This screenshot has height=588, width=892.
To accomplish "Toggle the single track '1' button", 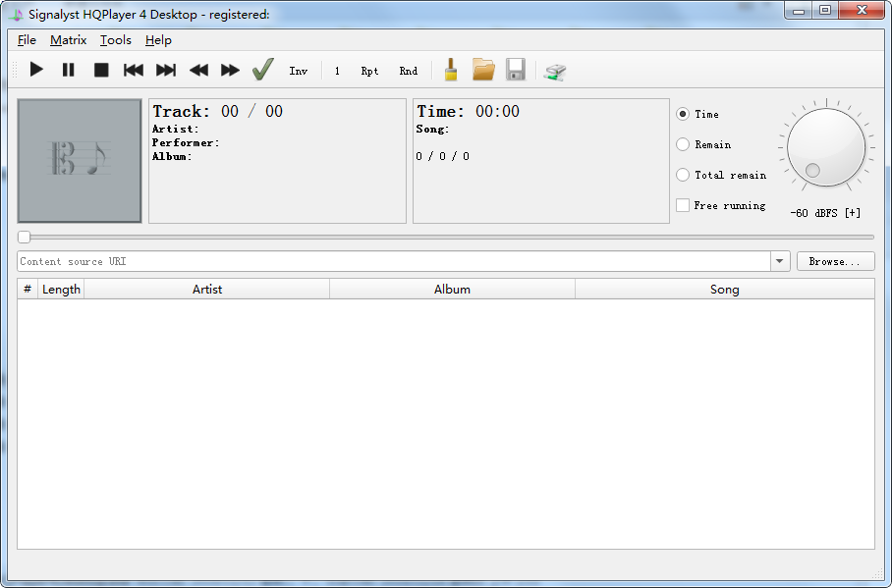I will [x=337, y=71].
